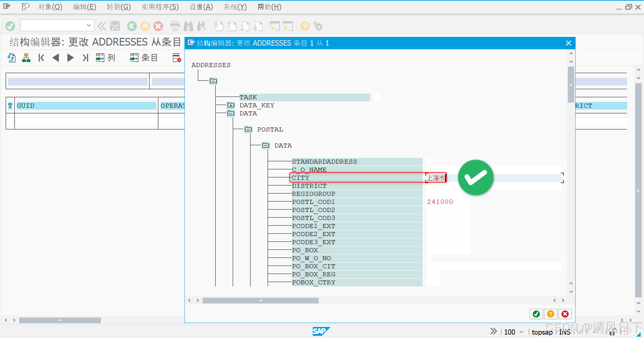This screenshot has height=338, width=644.
Task: Collapse the DATA node under ADDRESSES
Action: (x=231, y=113)
